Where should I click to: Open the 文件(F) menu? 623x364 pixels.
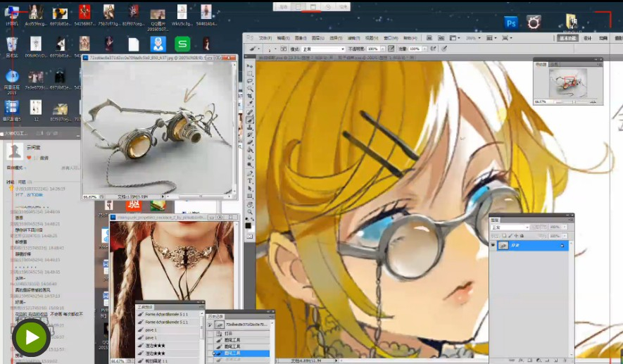click(265, 38)
